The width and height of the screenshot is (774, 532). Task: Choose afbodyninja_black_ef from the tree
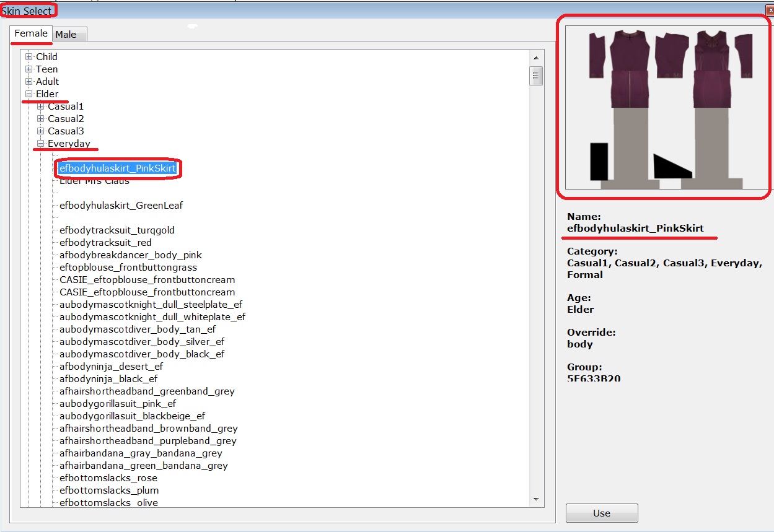[x=108, y=379]
